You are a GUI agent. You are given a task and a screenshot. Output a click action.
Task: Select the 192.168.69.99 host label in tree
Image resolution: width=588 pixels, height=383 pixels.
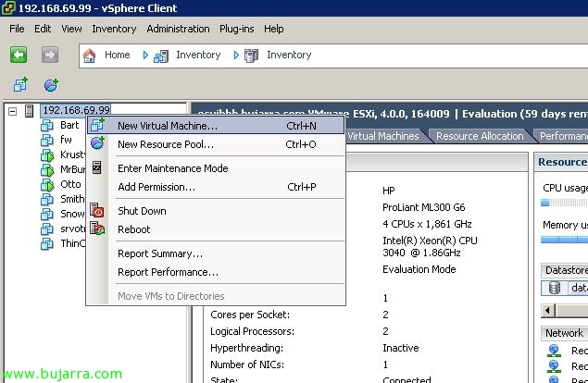coord(76,110)
